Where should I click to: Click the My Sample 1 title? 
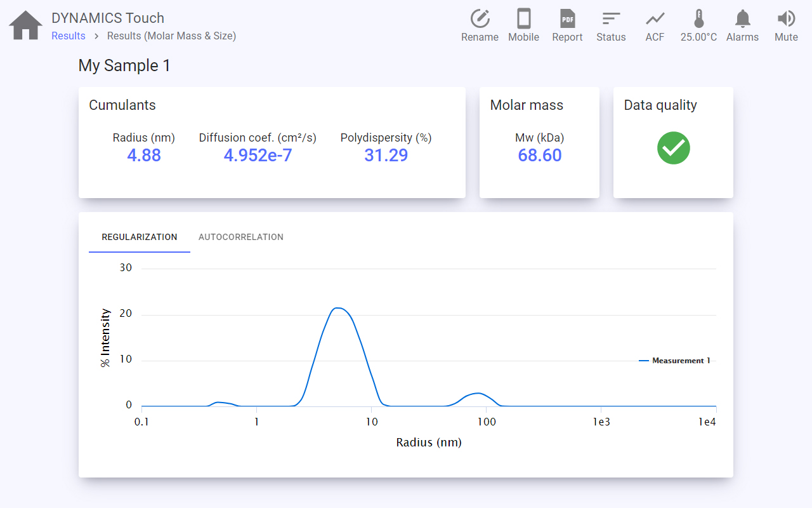click(x=124, y=65)
